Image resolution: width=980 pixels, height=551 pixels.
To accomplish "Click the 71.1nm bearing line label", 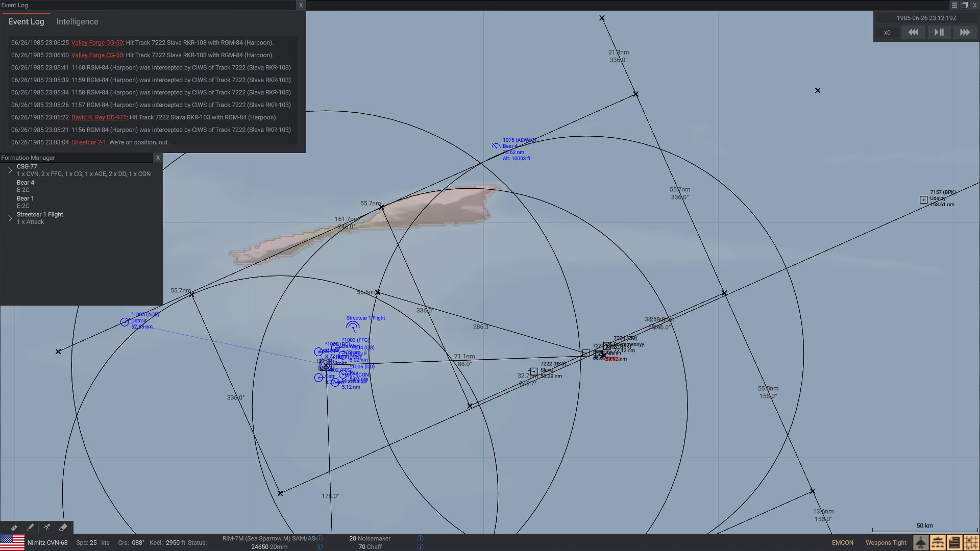I will [x=464, y=357].
